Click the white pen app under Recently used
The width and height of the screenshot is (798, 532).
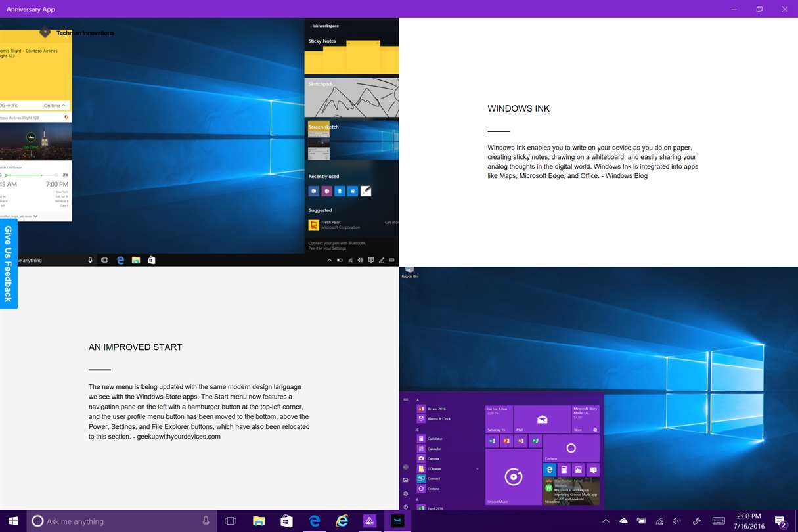(x=366, y=191)
